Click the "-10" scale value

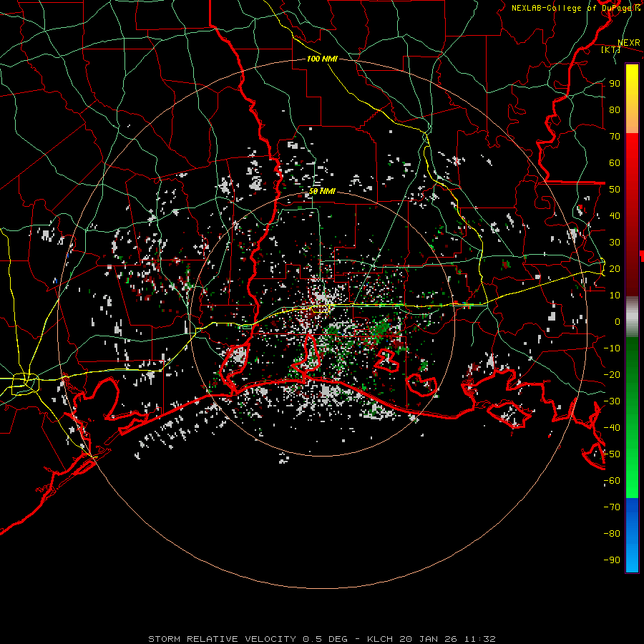[x=612, y=348]
